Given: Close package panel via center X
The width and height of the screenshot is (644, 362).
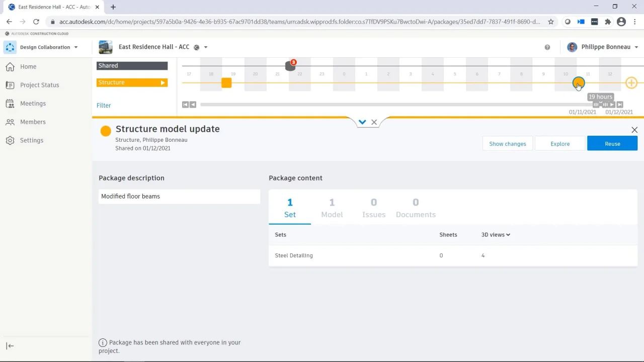Looking at the screenshot, I should coord(374,122).
